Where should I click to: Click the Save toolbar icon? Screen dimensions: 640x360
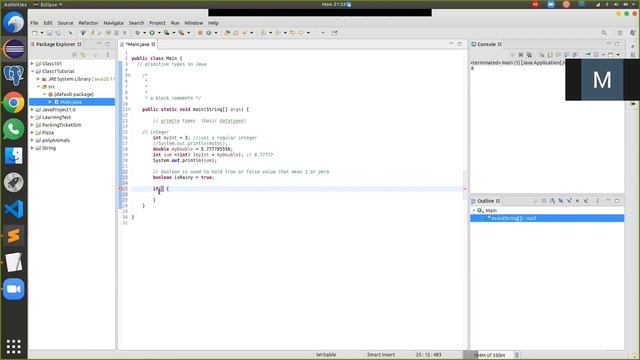pos(49,33)
